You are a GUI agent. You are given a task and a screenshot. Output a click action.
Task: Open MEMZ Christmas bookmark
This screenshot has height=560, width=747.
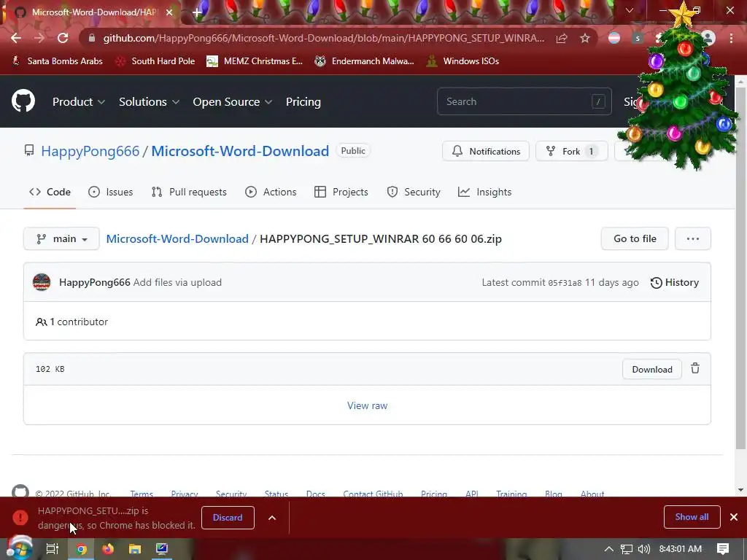click(255, 61)
